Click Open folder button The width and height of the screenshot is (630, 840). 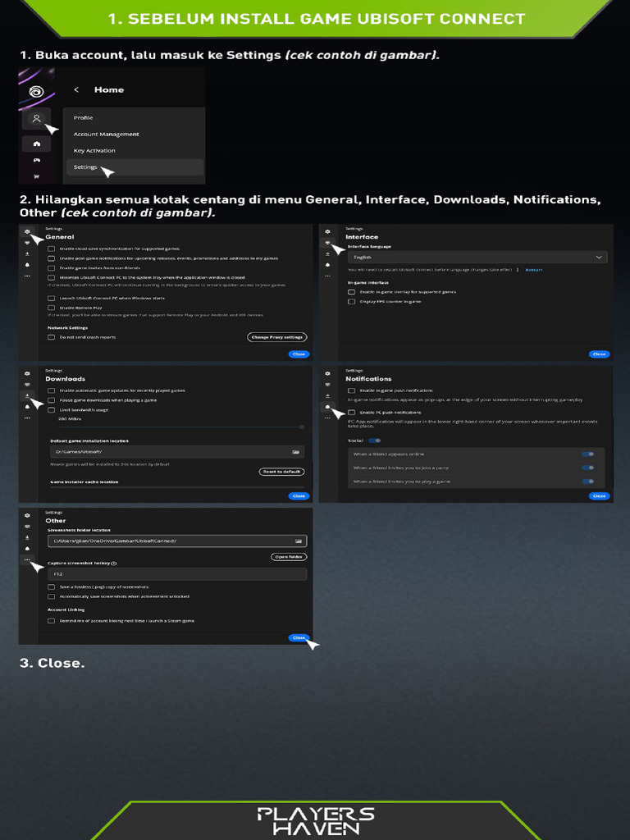[289, 557]
